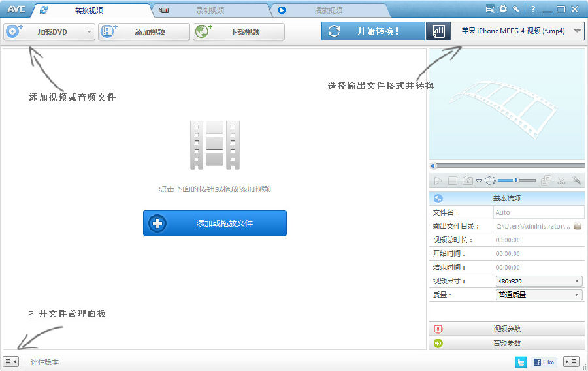Click the 转换视频 tab refresh icon
Image resolution: width=588 pixels, height=371 pixels.
coord(44,10)
